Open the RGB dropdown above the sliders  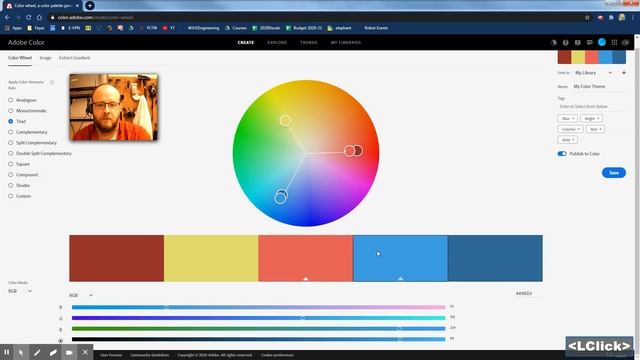pos(81,295)
